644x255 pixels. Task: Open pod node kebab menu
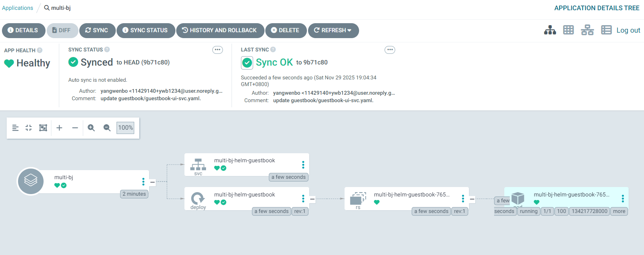[623, 199]
